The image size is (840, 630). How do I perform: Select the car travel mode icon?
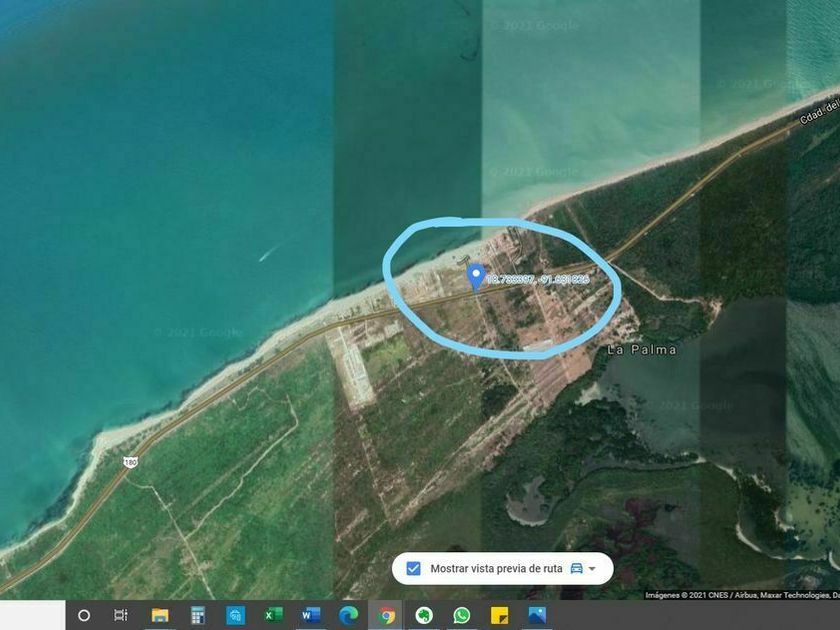[576, 568]
